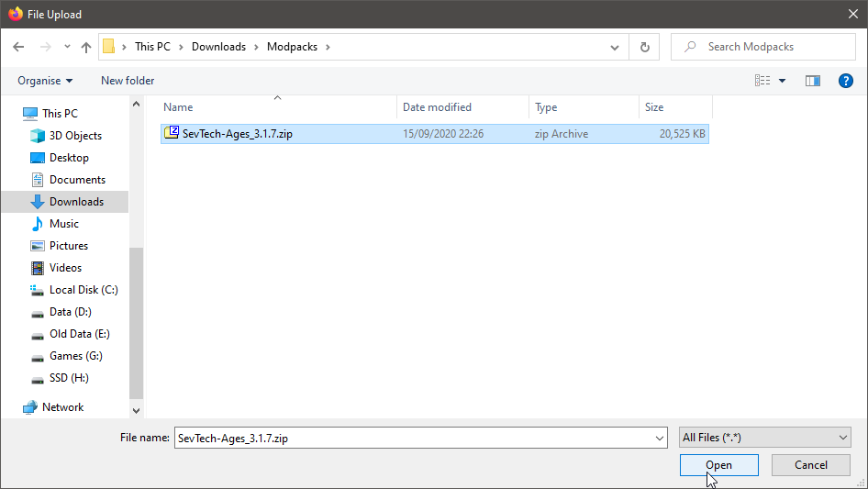Open the recent locations dropdown arrow

[x=67, y=47]
